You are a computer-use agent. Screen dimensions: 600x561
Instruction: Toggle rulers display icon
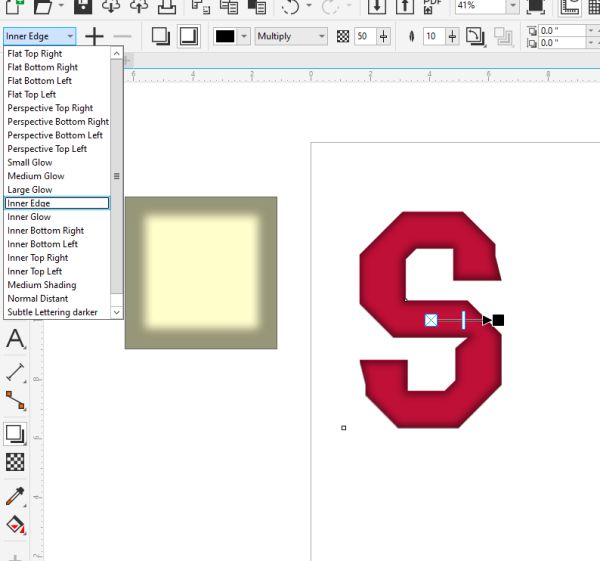coord(569,7)
